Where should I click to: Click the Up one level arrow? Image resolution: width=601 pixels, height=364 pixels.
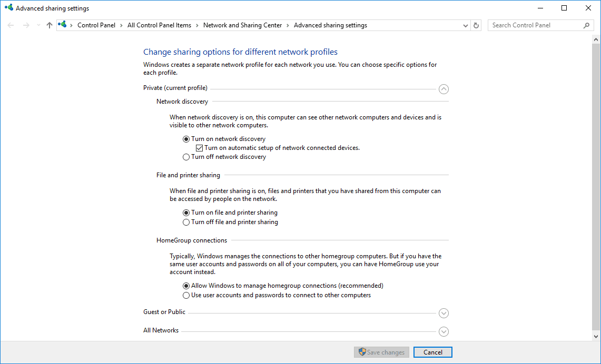(x=50, y=25)
